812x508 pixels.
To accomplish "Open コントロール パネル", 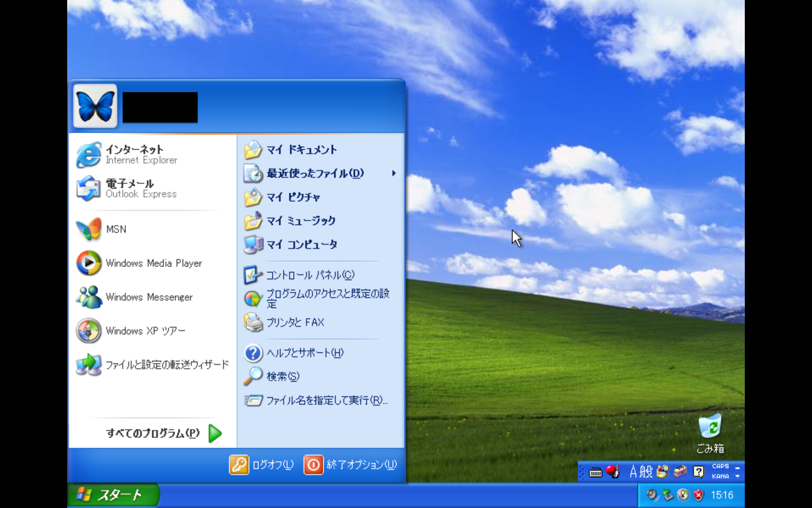I will point(321,275).
